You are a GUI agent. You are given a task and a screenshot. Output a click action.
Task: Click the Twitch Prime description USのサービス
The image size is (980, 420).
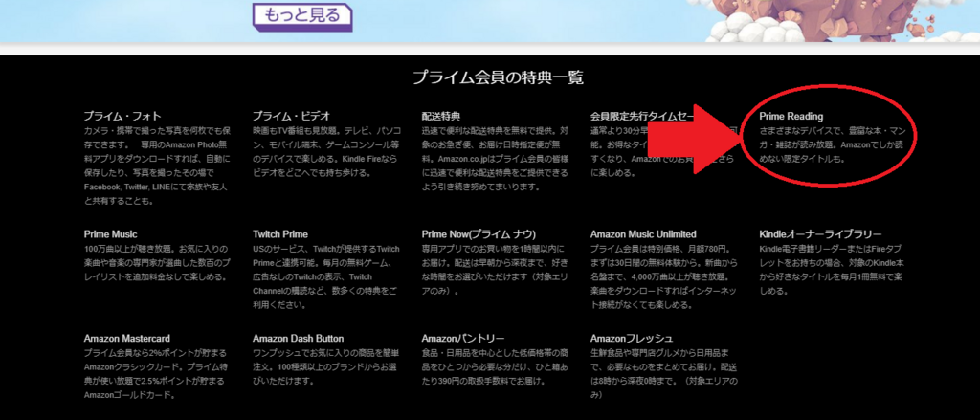pos(325,277)
